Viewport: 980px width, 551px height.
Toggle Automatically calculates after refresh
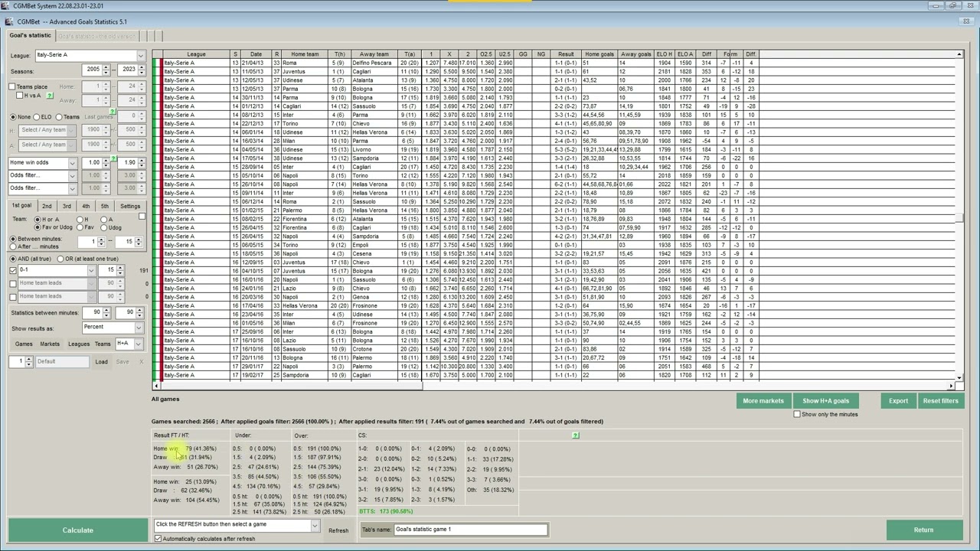158,539
